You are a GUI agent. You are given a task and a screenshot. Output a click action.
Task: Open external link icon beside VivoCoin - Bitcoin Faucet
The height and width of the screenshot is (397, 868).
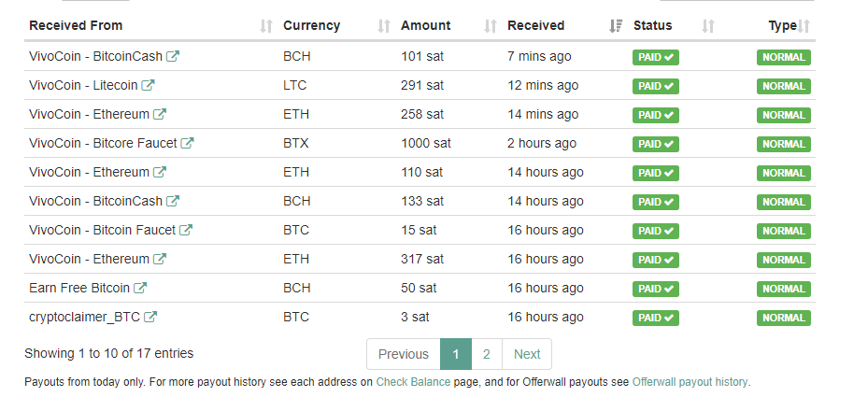(x=186, y=230)
